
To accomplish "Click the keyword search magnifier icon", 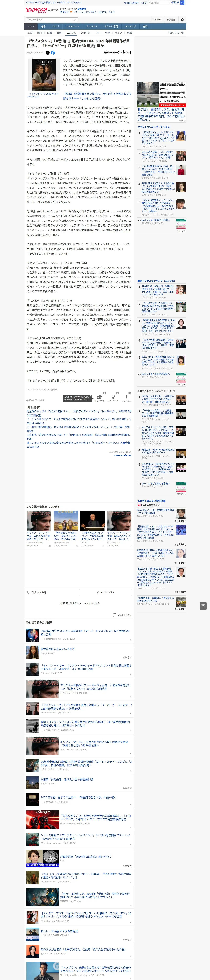I will click(75, 20).
